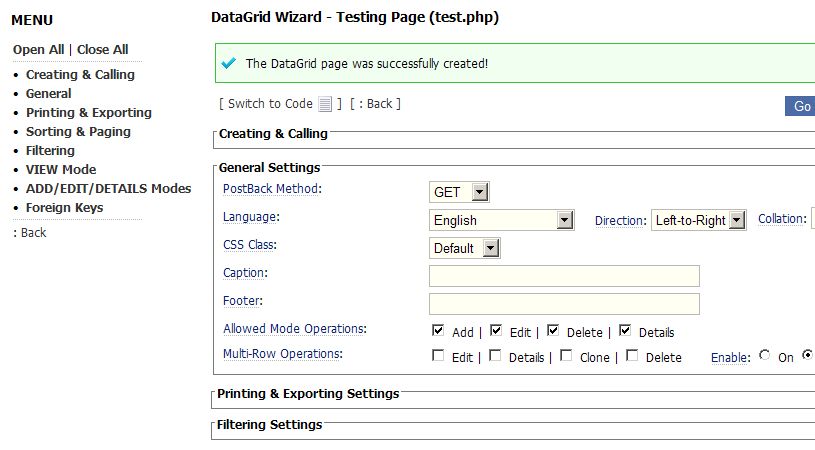Viewport: 815px width, 450px height.
Task: Click the Close All link
Action: (102, 50)
